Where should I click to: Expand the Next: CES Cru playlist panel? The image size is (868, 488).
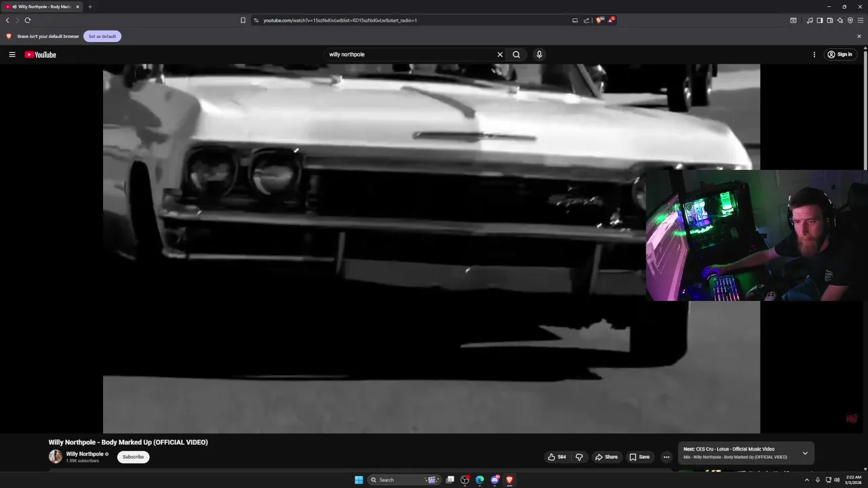(805, 453)
